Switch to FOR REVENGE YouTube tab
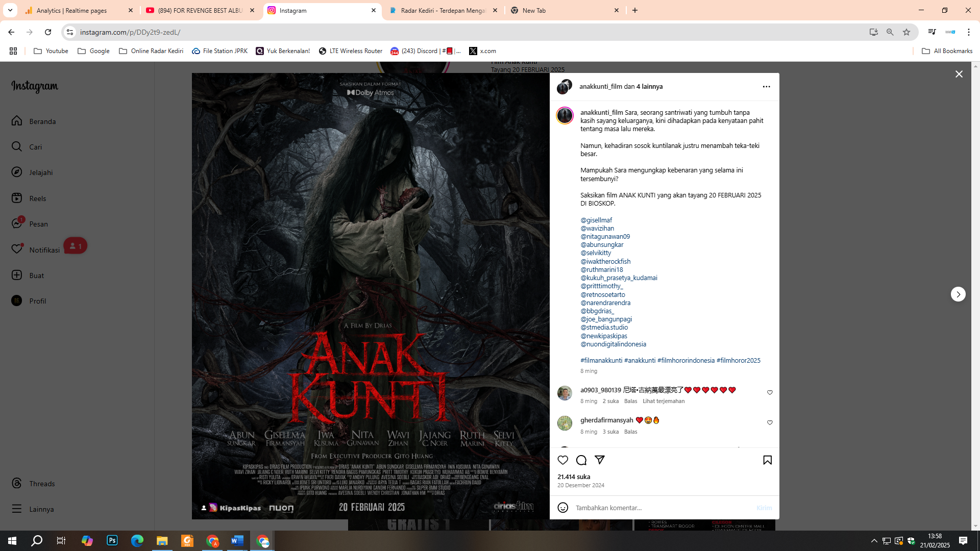980x551 pixels. (x=200, y=10)
